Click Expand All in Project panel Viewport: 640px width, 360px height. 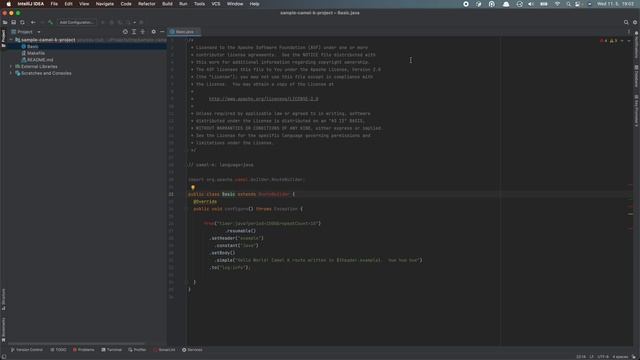[x=134, y=32]
